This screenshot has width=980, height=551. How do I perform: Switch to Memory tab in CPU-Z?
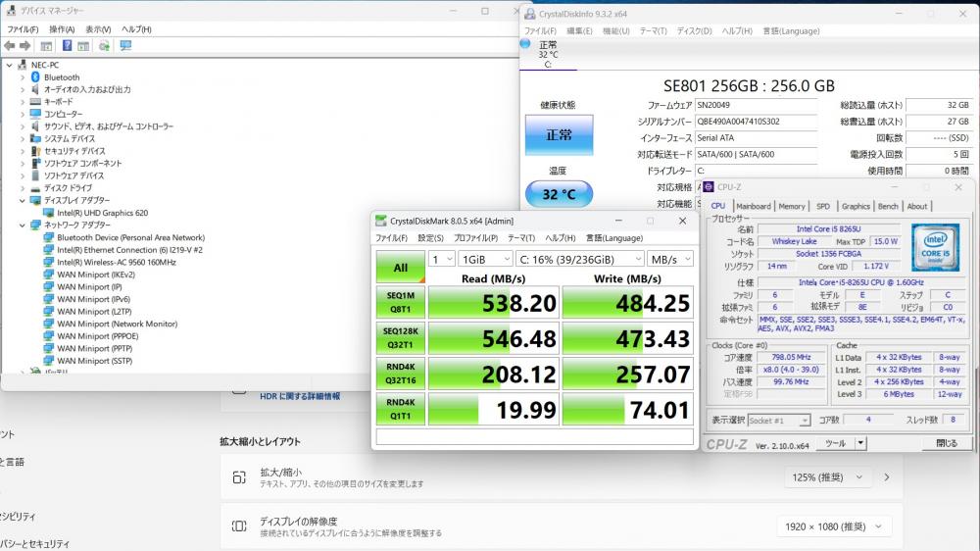tap(792, 206)
